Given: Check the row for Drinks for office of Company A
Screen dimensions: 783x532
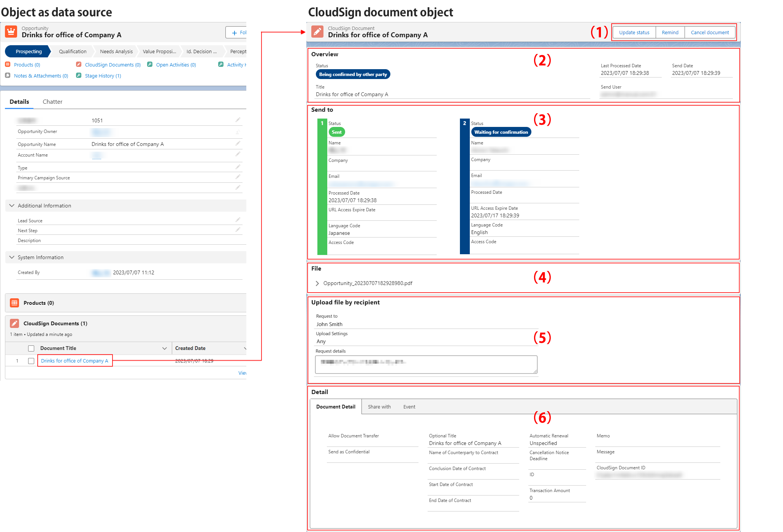Looking at the screenshot, I should point(31,361).
